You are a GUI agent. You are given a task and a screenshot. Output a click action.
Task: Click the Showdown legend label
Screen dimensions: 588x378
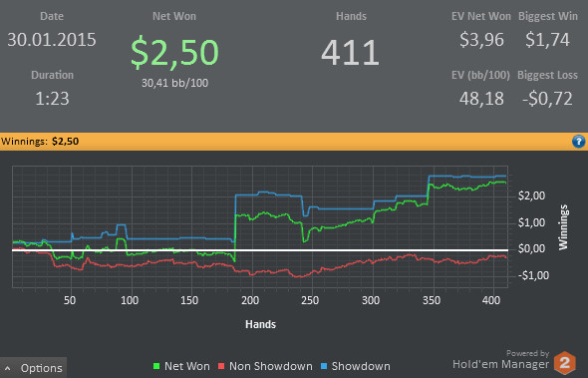coord(361,366)
